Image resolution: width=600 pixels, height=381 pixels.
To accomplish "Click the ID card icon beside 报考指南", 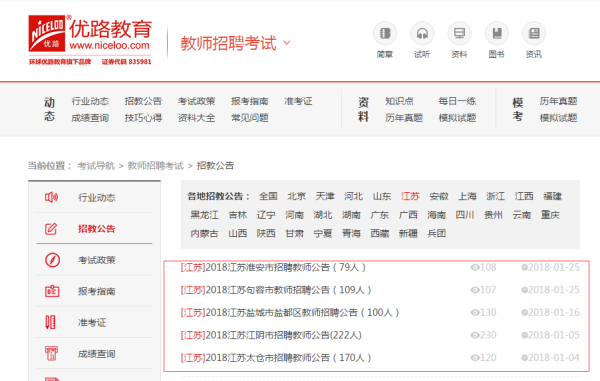I will coord(52,291).
